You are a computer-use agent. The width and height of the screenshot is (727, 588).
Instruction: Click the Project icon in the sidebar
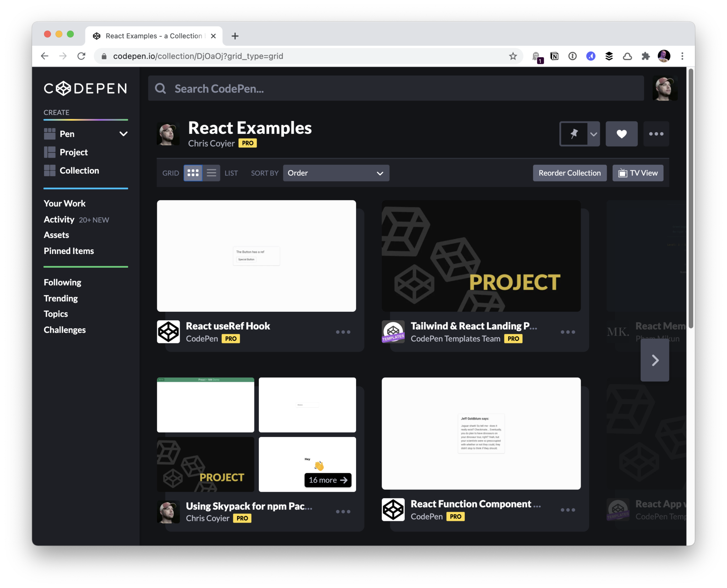pos(50,152)
